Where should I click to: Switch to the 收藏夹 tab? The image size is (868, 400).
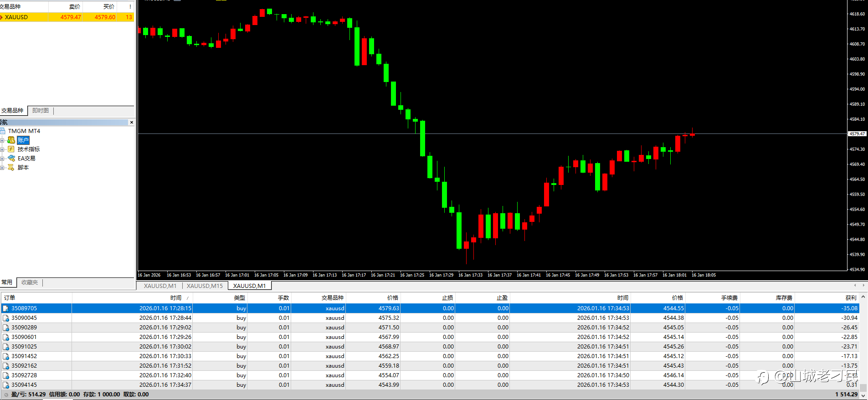pos(30,282)
